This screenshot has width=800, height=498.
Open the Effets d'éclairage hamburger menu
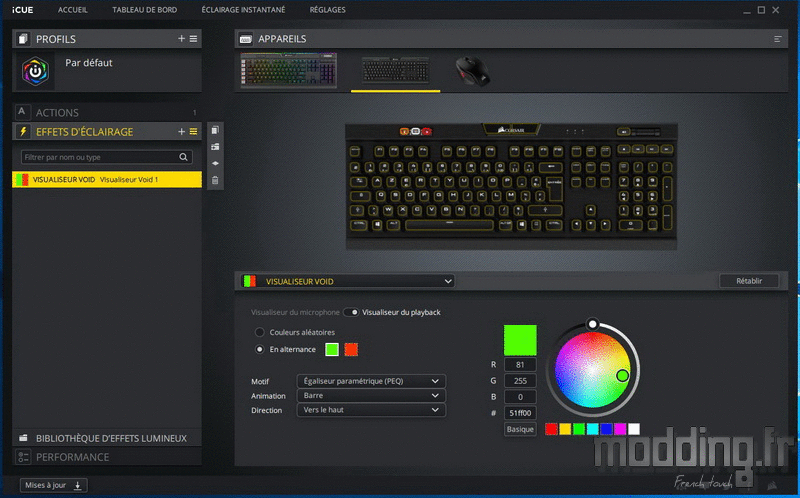pyautogui.click(x=193, y=132)
